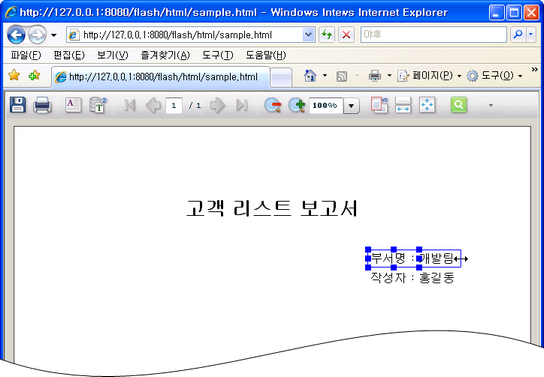Expand the 100% zoom dropdown
The image size is (544, 377).
351,105
